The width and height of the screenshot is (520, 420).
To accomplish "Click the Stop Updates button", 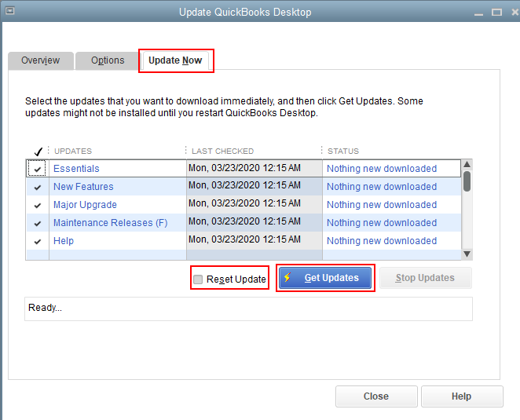I will coord(425,278).
